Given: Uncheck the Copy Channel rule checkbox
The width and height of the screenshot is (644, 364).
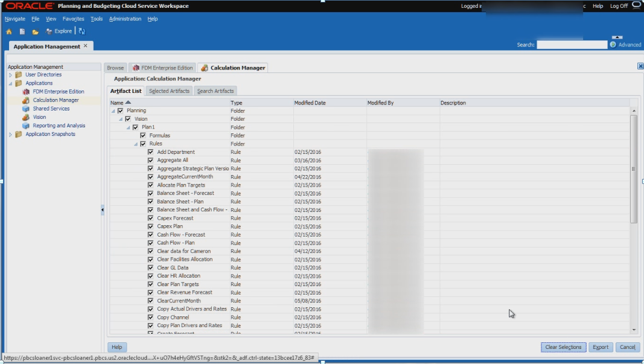Looking at the screenshot, I should coord(150,317).
